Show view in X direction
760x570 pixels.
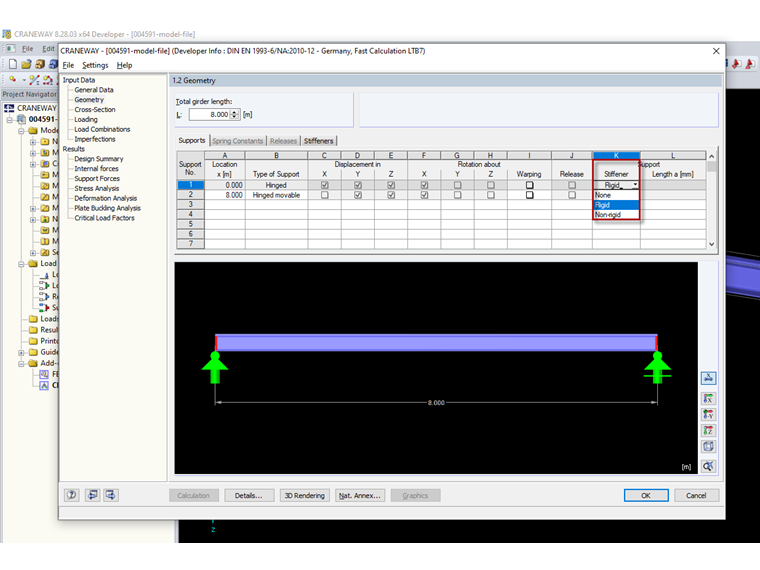click(708, 398)
